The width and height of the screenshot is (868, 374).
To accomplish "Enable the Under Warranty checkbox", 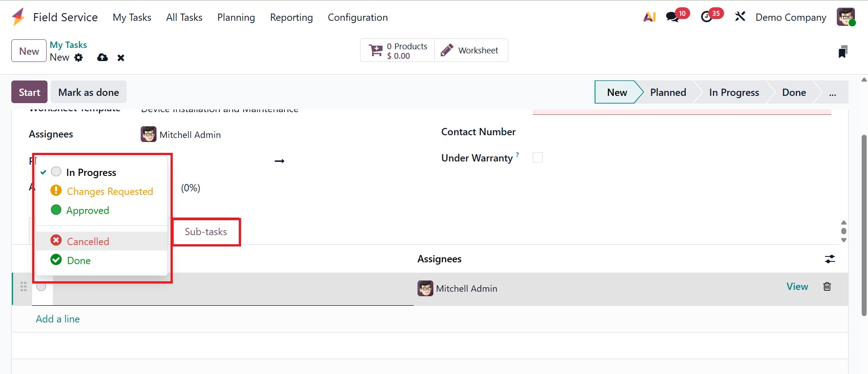I will 537,157.
